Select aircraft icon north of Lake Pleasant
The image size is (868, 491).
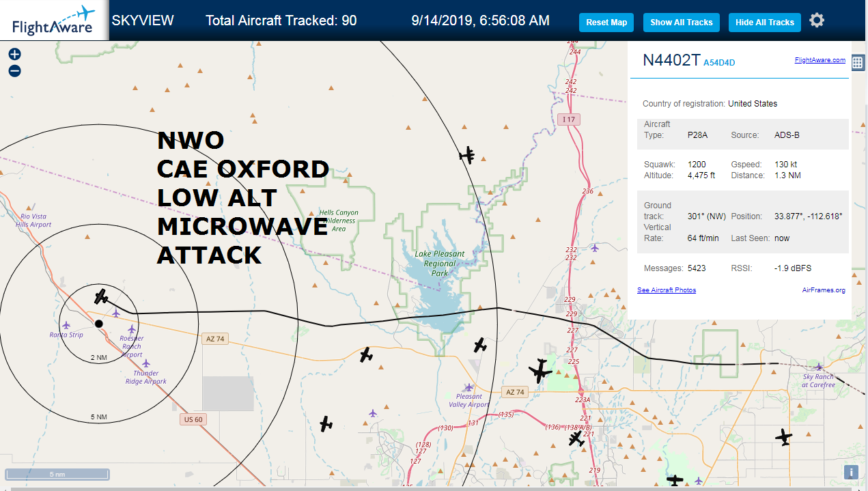[468, 155]
